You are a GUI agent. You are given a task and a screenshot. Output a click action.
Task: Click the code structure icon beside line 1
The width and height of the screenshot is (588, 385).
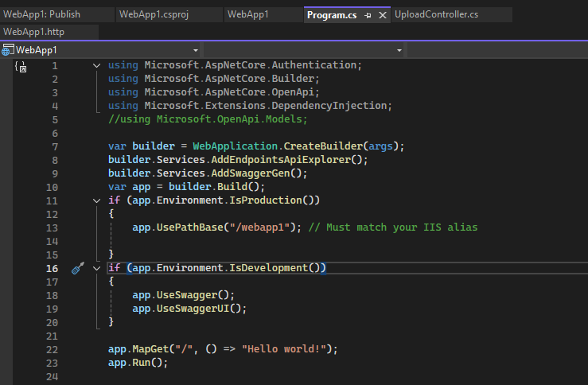21,67
